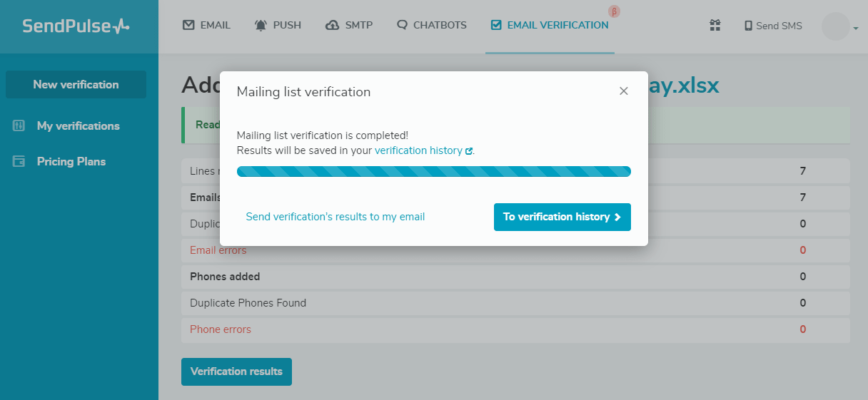Select the EMAIL VERIFICATION tab

point(550,25)
